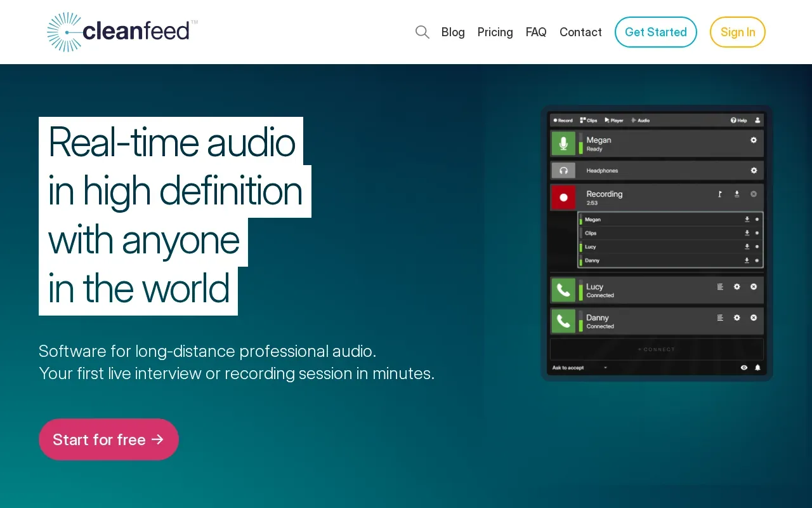
Task: Click the notification bell icon
Action: [x=757, y=368]
